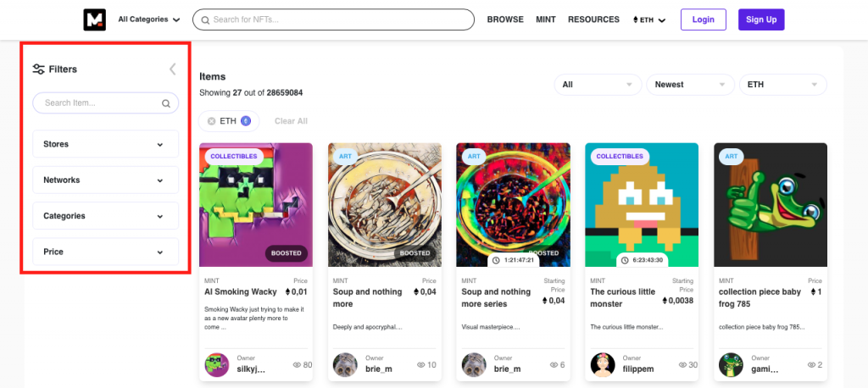
Task: Click filippem owner avatar
Action: pyautogui.click(x=603, y=365)
